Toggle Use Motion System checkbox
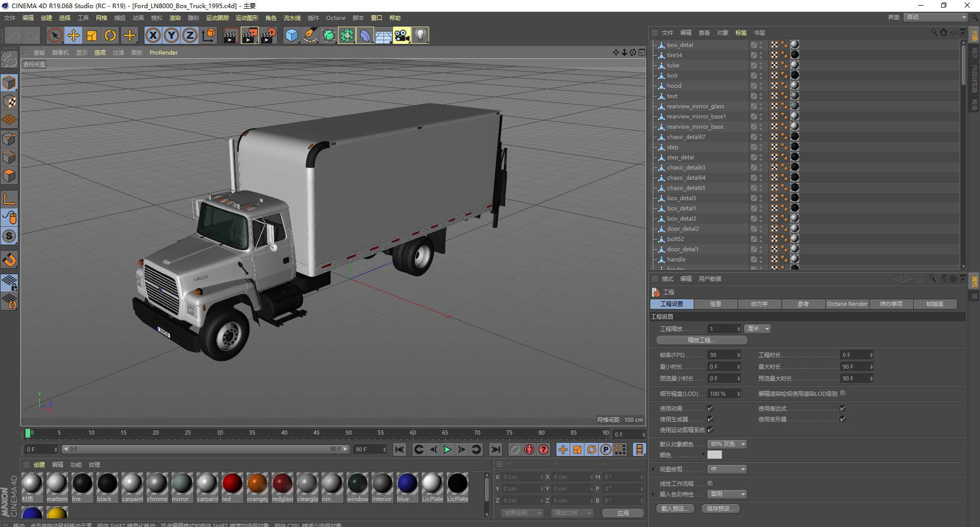The image size is (980, 527). tap(710, 430)
